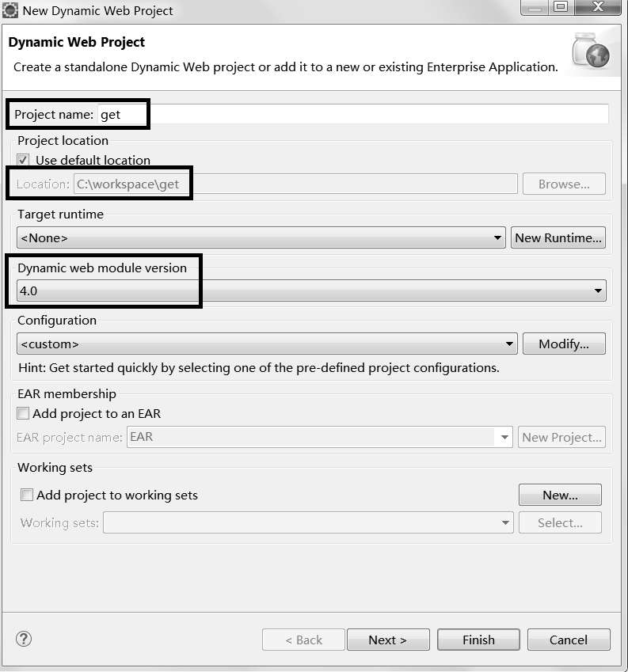Click the help question mark icon
The width and height of the screenshot is (628, 672).
23,639
